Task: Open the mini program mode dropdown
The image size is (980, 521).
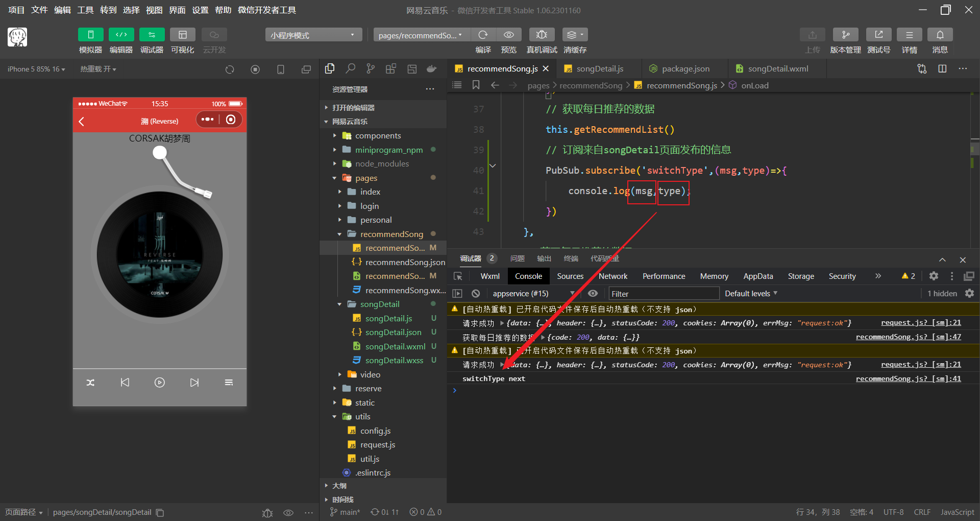Action: coord(313,35)
